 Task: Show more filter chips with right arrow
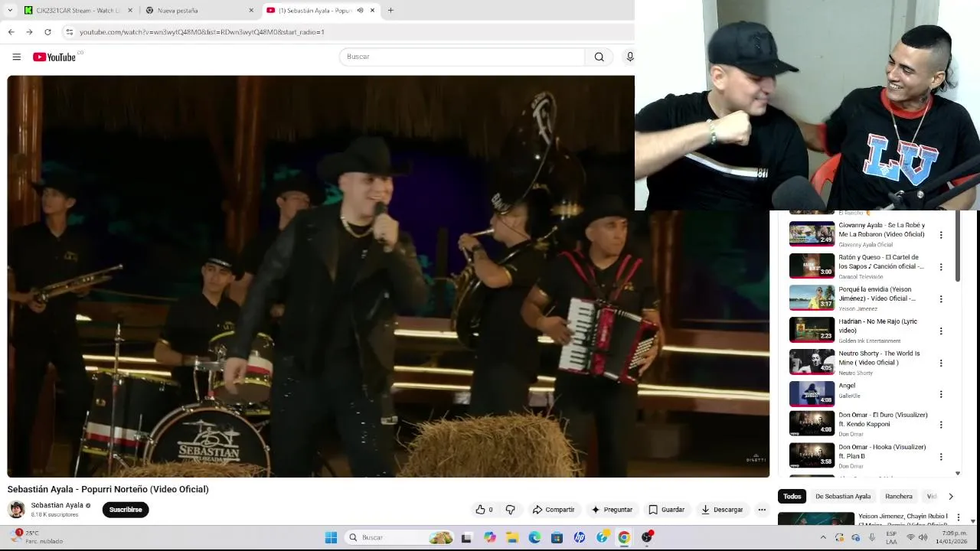click(x=951, y=496)
